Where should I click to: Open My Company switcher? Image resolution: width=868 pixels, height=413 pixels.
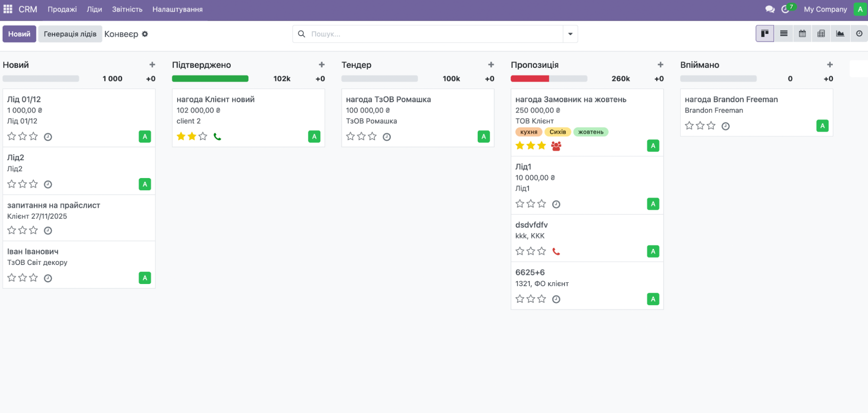(825, 9)
